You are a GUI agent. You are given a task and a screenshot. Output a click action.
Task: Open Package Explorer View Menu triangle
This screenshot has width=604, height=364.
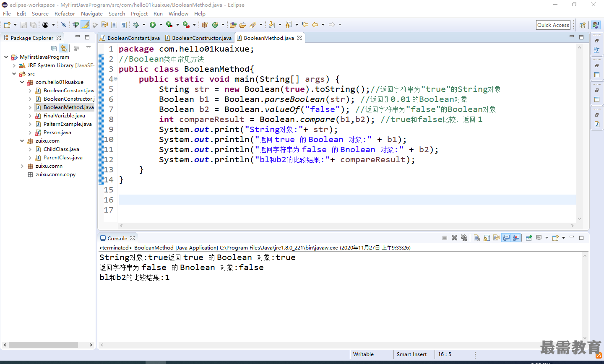point(89,48)
